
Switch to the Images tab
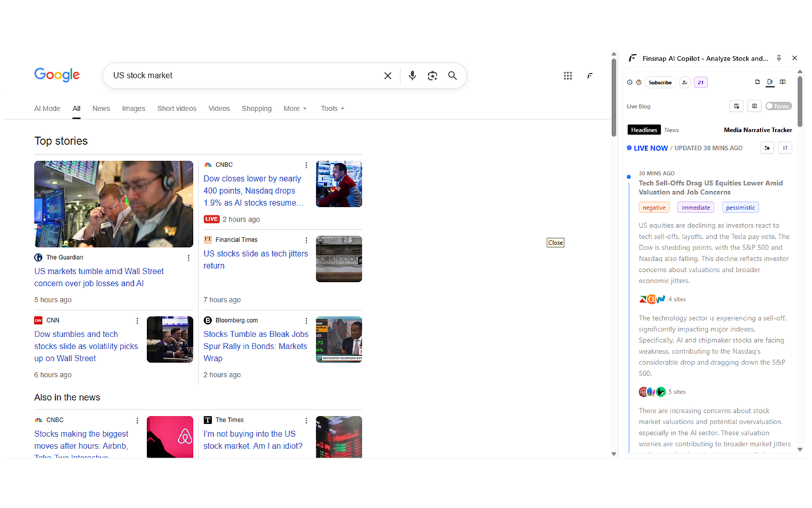133,109
